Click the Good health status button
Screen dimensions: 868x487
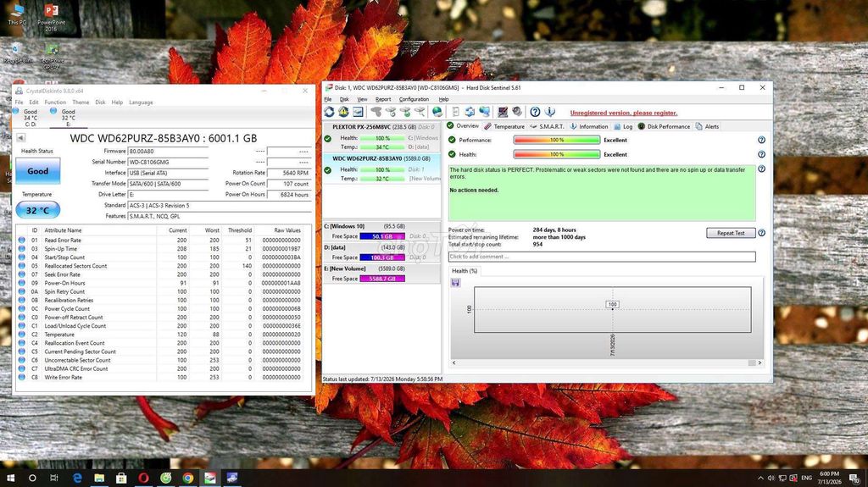[x=37, y=171]
